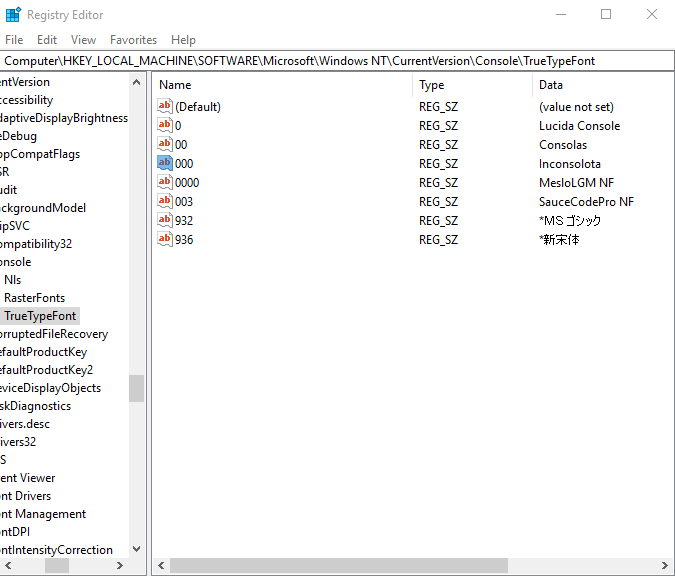
Task: Maximize the Registry Editor window
Action: [606, 14]
